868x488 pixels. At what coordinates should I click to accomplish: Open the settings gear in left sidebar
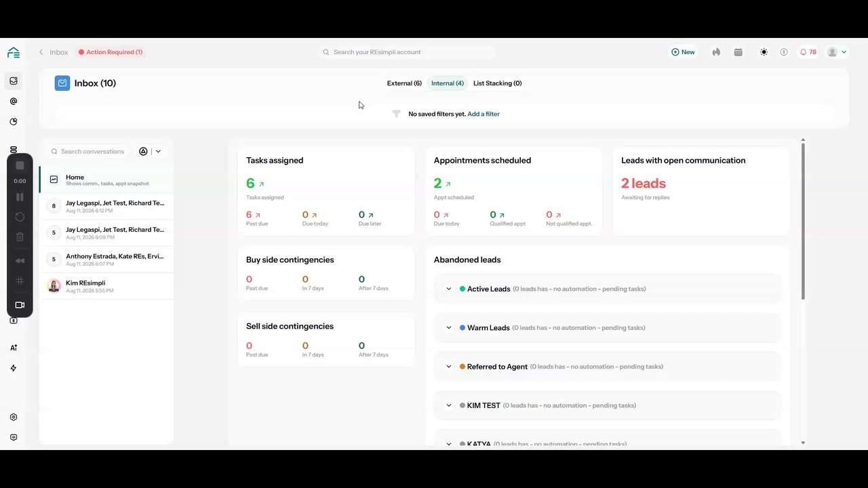click(x=14, y=418)
